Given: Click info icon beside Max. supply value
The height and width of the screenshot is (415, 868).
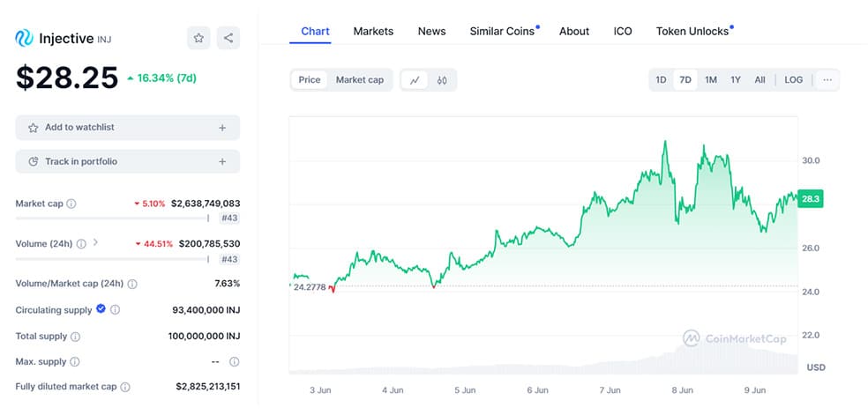Looking at the screenshot, I should coord(234,362).
